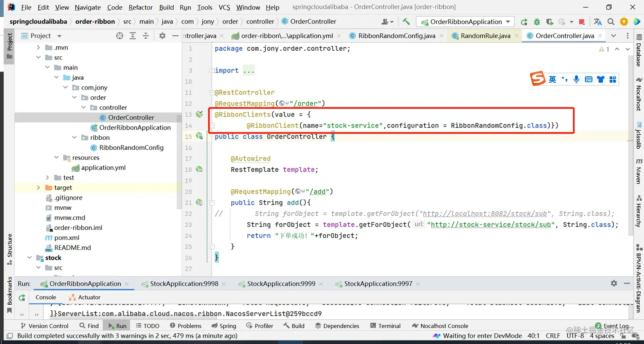The width and height of the screenshot is (644, 344).
Task: Expand the .mvn folder
Action: [38, 47]
